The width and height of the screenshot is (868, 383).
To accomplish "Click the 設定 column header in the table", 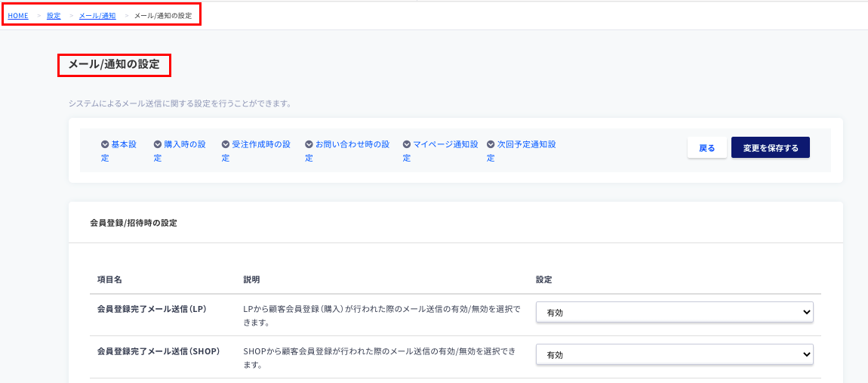I will tap(543, 280).
